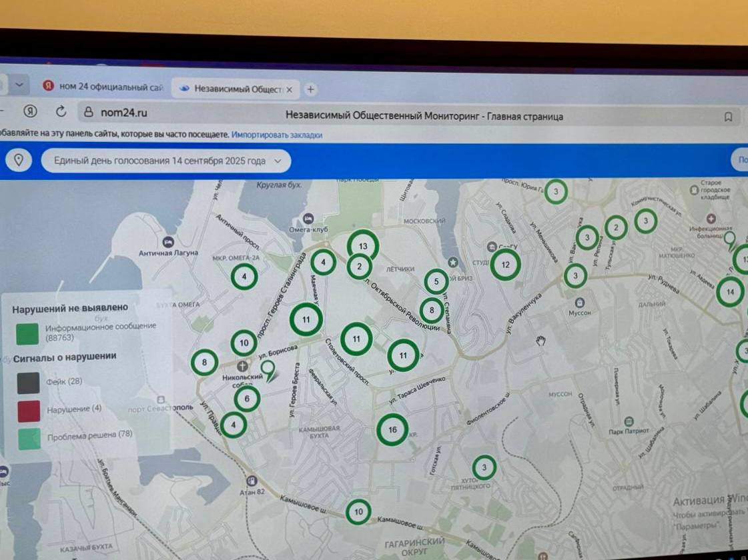Click the Инфекционная больница icon
The image size is (748, 560).
(x=711, y=218)
